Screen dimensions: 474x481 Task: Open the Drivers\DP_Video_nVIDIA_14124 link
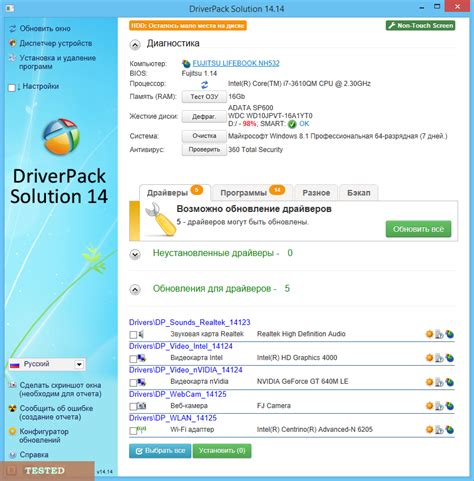coord(186,370)
